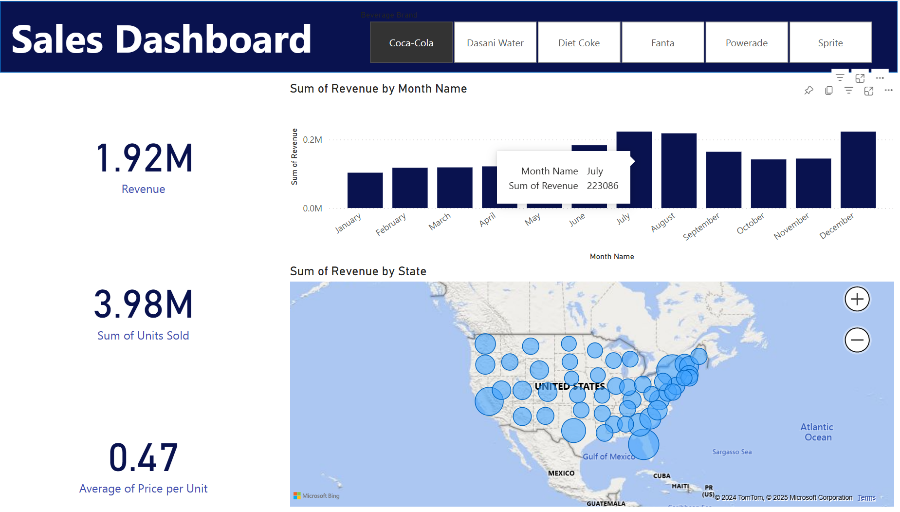Click the tooltip value 223086
The height and width of the screenshot is (512, 900).
(603, 185)
